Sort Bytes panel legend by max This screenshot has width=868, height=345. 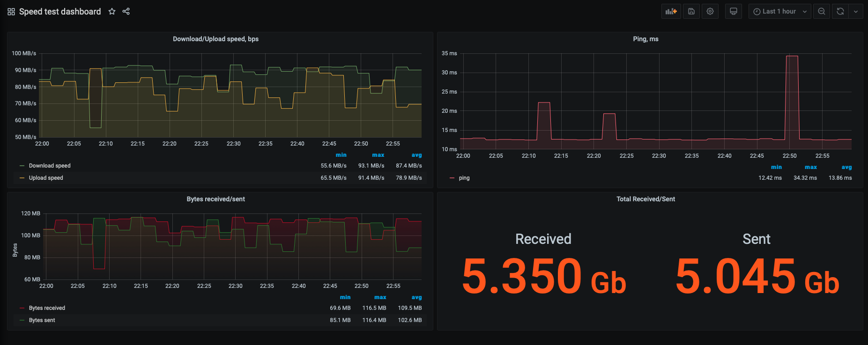[380, 297]
